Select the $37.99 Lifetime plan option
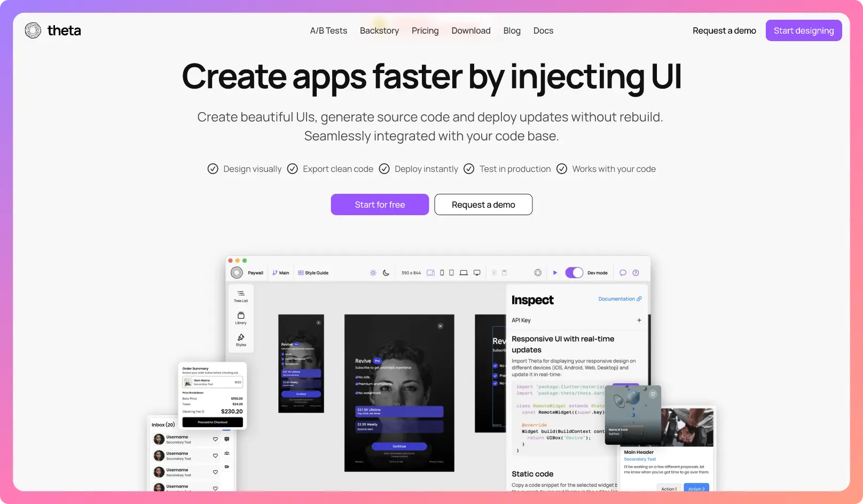This screenshot has width=863, height=504. coord(399,412)
